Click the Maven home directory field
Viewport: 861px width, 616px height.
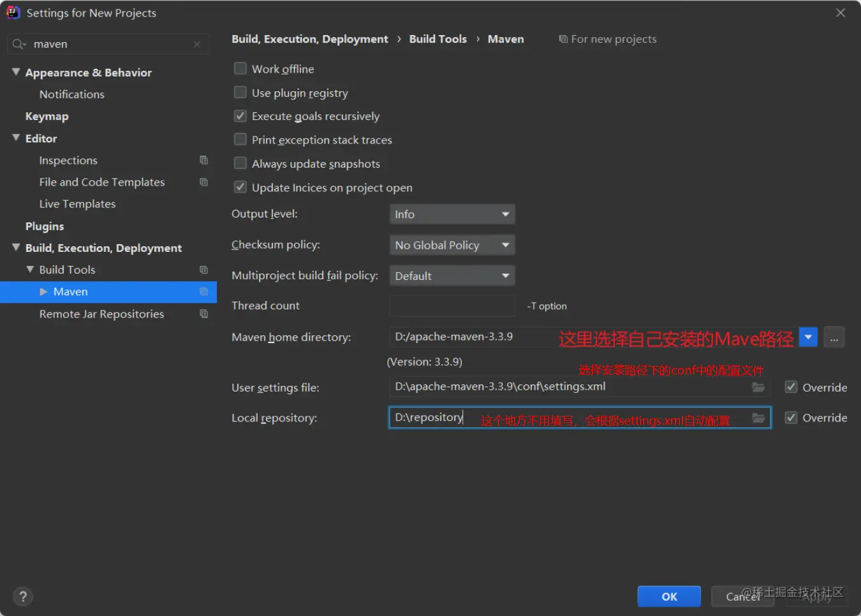coord(593,337)
